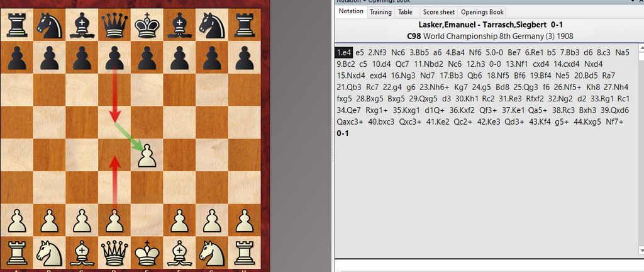Viewport: 644px width, 272px height.
Task: Go to move 20.Bd5
Action: coord(586,76)
